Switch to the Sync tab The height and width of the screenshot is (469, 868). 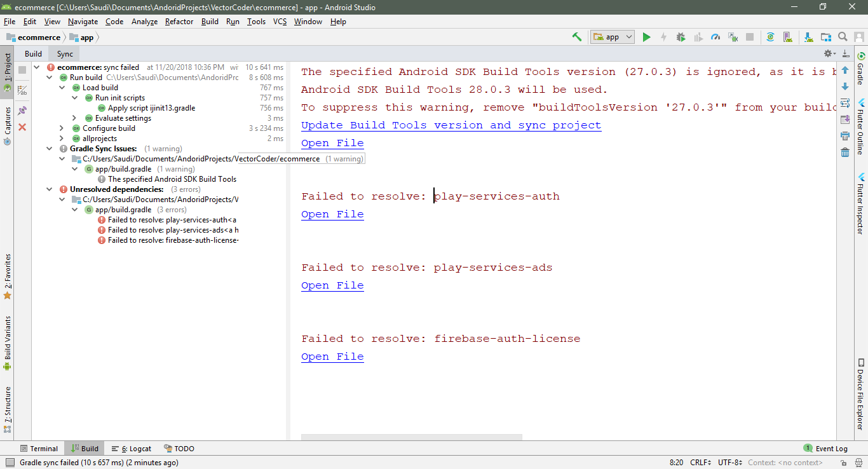[x=65, y=54]
